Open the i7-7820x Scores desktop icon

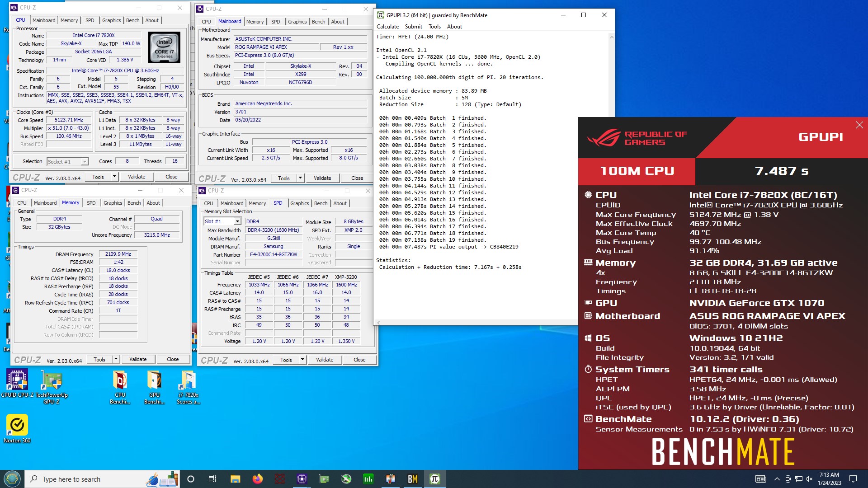pyautogui.click(x=189, y=387)
